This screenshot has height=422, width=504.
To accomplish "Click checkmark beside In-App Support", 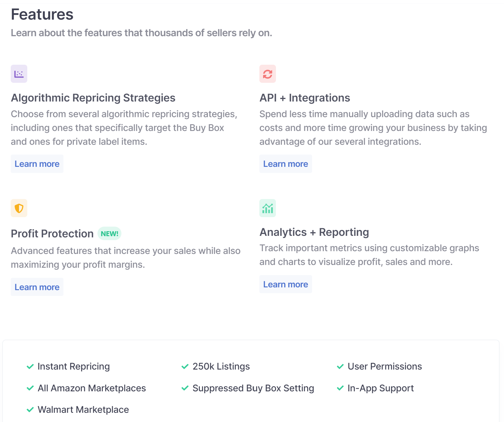I will [x=340, y=388].
